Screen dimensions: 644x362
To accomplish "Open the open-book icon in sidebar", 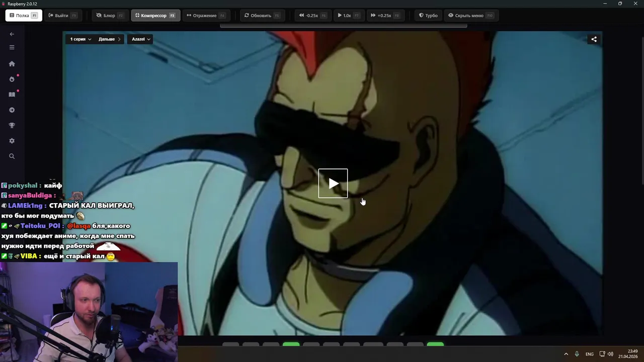I will tap(12, 95).
